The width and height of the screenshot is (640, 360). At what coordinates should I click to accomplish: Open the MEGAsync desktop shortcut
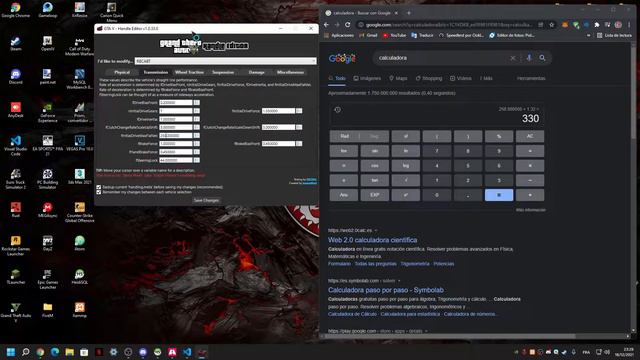(47, 210)
